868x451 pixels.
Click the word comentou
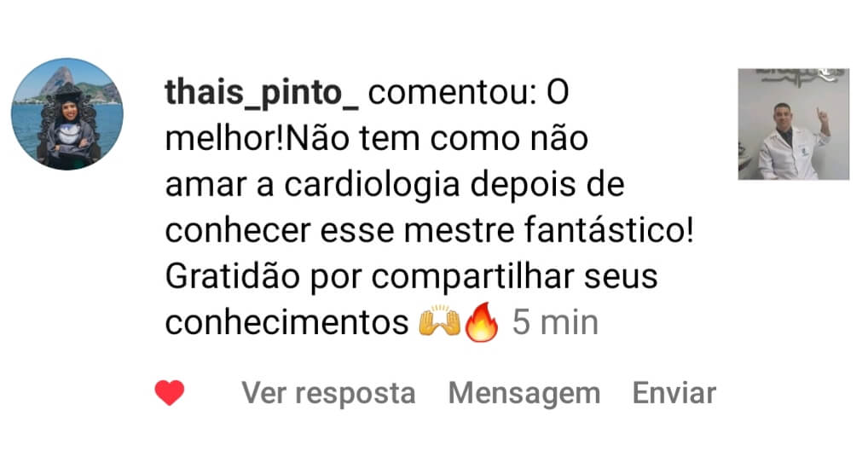click(x=452, y=93)
